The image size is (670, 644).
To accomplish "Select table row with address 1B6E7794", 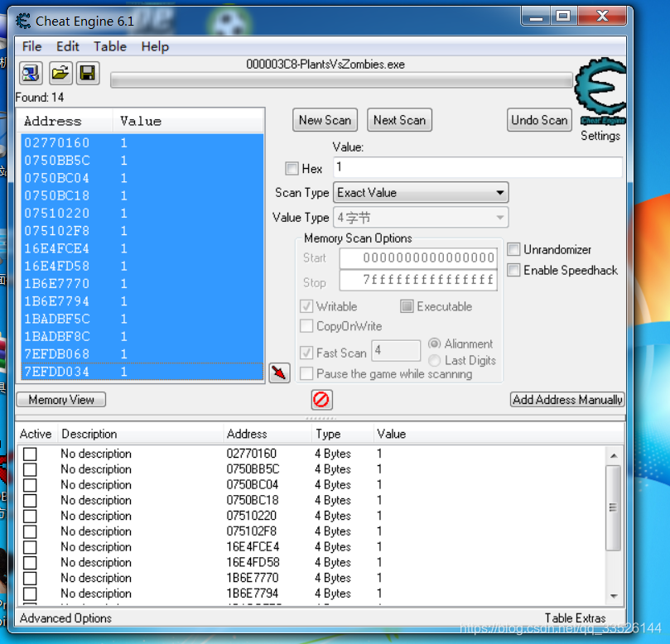I will tap(312, 594).
